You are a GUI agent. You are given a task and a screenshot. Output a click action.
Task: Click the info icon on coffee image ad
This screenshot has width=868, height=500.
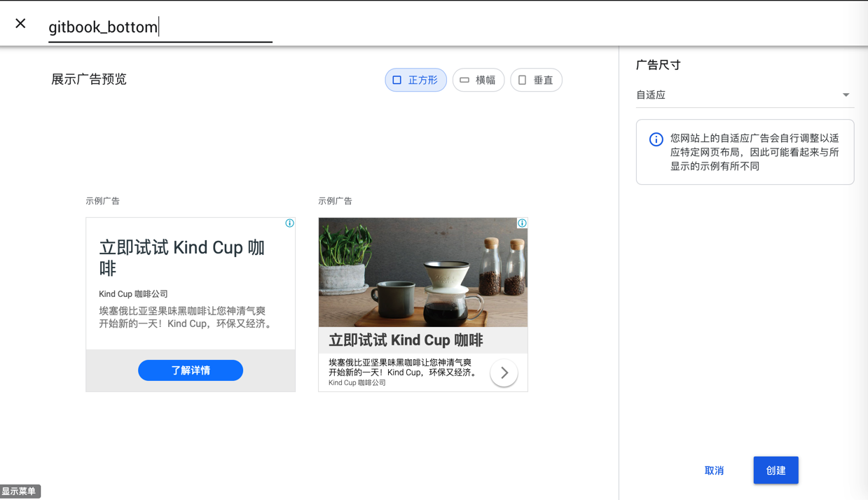click(x=522, y=223)
